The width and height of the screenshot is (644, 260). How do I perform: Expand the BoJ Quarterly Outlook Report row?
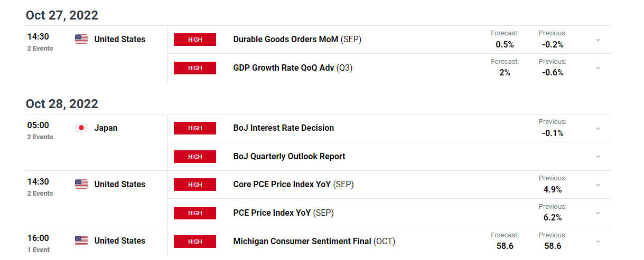pyautogui.click(x=598, y=157)
